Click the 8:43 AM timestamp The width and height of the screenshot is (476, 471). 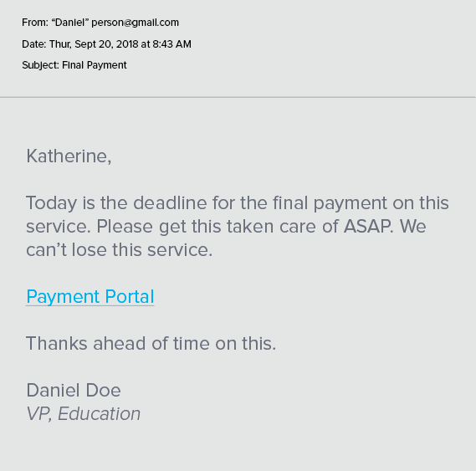171,44
